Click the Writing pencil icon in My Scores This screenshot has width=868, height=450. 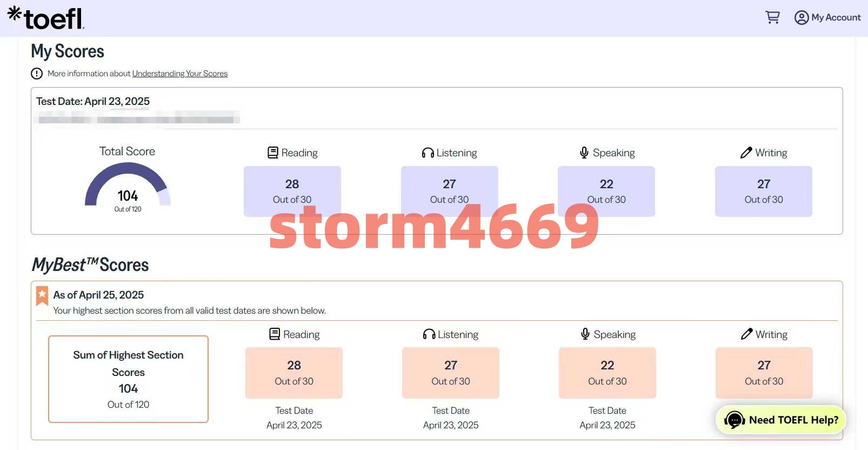pos(746,153)
